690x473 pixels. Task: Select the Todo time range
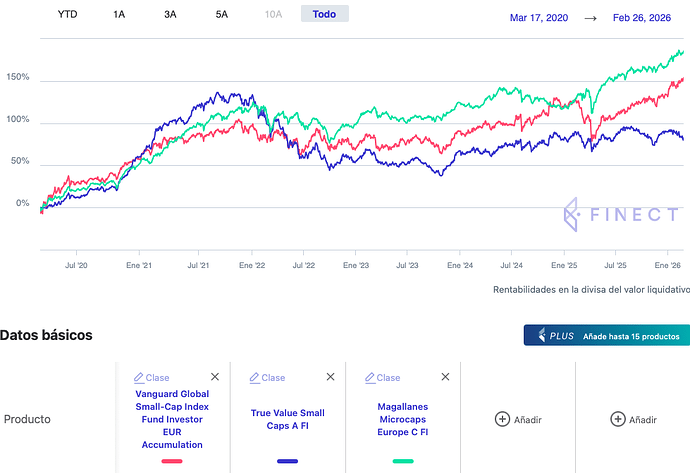click(x=324, y=15)
